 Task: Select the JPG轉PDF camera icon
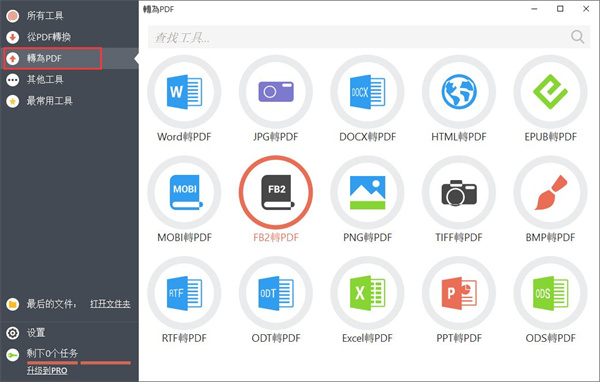[x=276, y=92]
